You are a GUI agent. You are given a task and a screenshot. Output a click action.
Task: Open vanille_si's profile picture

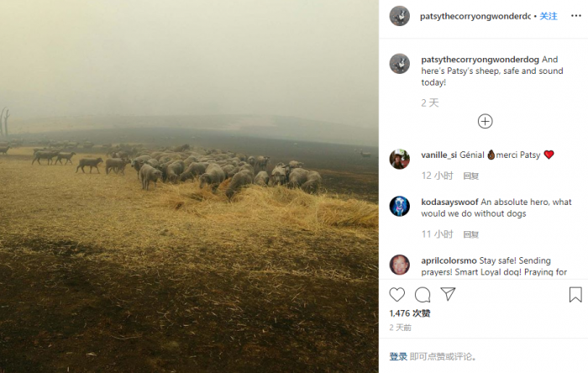399,160
